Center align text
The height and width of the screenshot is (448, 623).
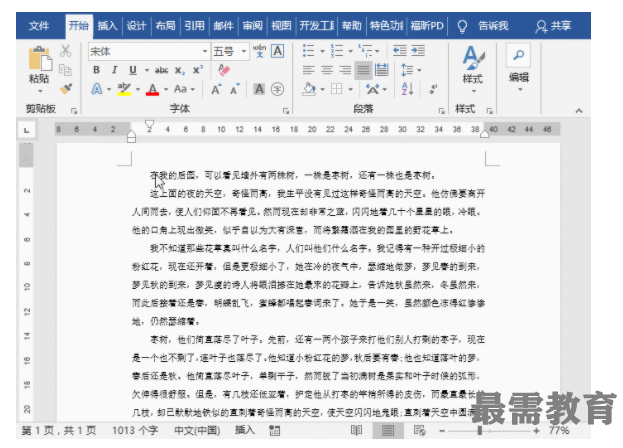click(x=327, y=70)
